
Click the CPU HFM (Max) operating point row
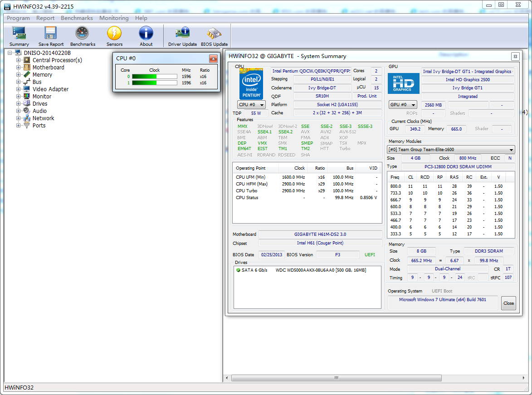click(307, 184)
